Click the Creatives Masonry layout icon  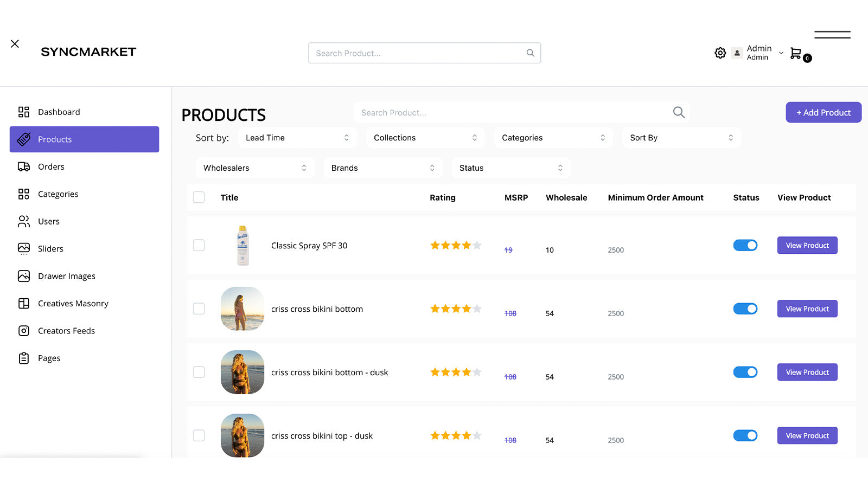coord(24,304)
